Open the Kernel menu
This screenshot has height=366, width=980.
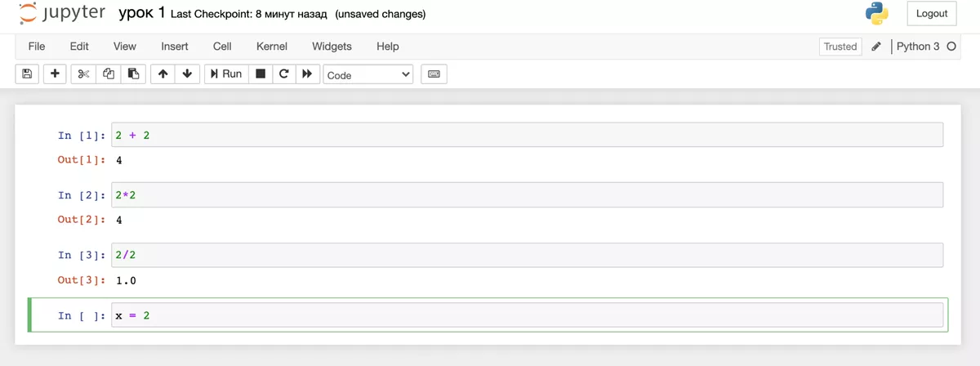pyautogui.click(x=272, y=47)
